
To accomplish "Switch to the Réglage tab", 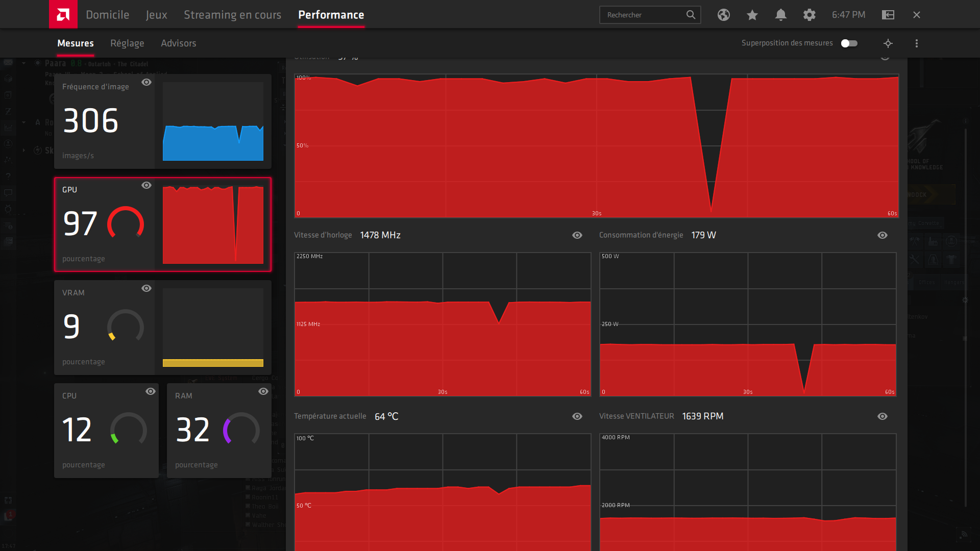I will [x=127, y=43].
